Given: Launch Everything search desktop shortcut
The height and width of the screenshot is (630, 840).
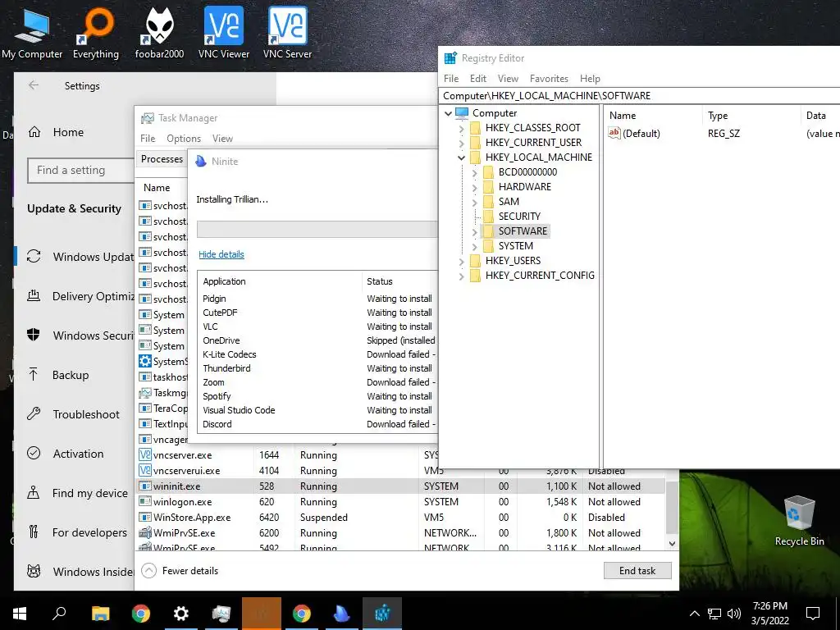Looking at the screenshot, I should pos(96,33).
